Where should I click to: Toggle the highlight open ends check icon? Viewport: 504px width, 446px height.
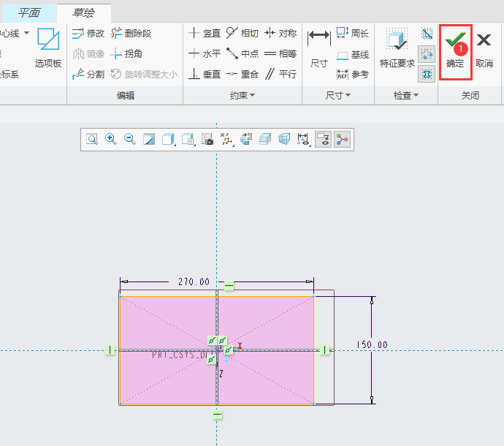[x=427, y=54]
